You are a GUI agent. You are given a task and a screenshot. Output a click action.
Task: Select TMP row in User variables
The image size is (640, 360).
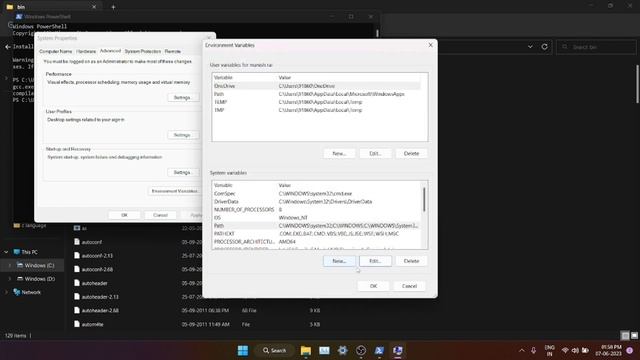click(317, 110)
